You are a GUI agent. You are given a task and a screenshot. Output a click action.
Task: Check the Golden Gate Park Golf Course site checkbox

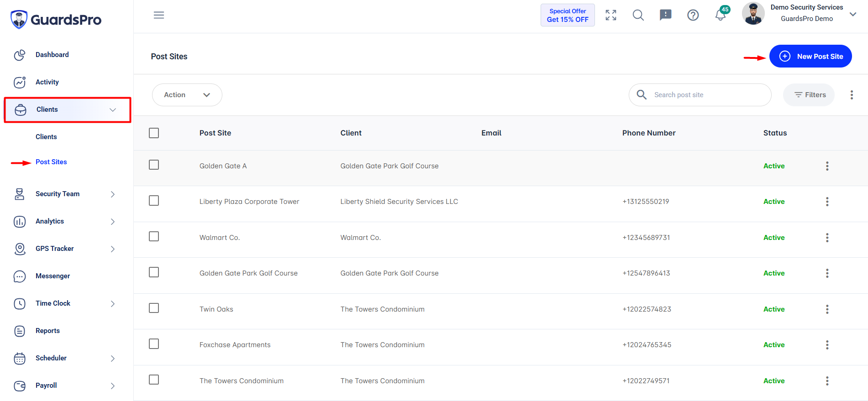point(154,272)
